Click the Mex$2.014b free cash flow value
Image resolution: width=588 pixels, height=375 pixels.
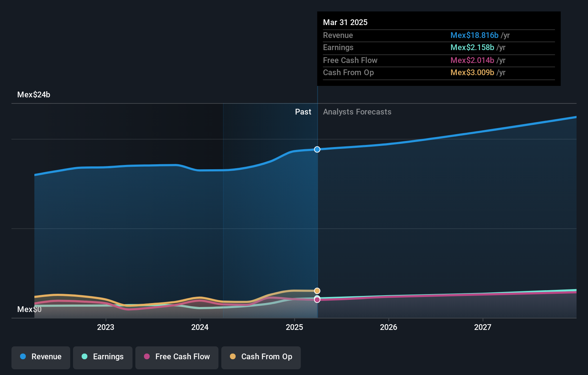click(472, 60)
